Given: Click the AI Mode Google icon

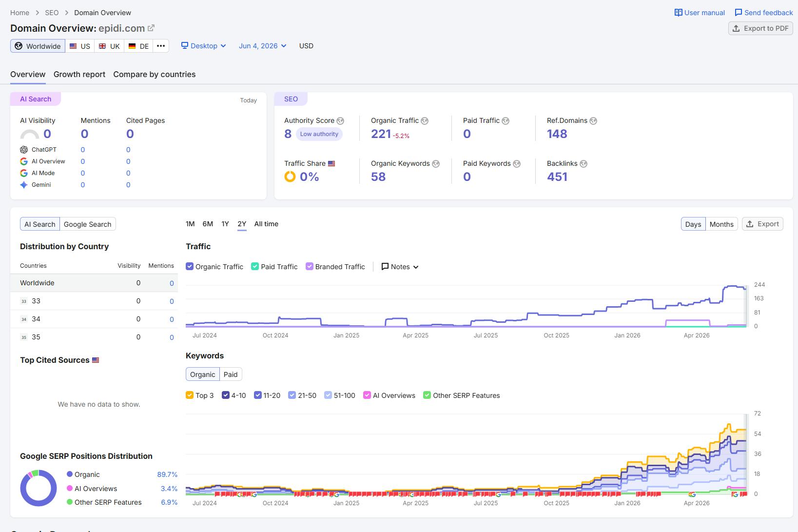Looking at the screenshot, I should 24,173.
